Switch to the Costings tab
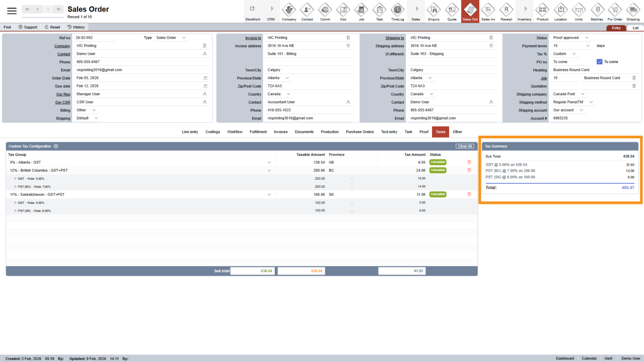The image size is (644, 362). [212, 132]
